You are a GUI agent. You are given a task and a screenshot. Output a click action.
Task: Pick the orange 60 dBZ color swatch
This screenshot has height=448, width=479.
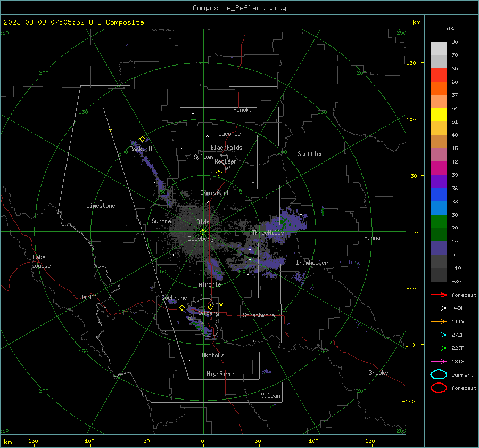(x=439, y=88)
